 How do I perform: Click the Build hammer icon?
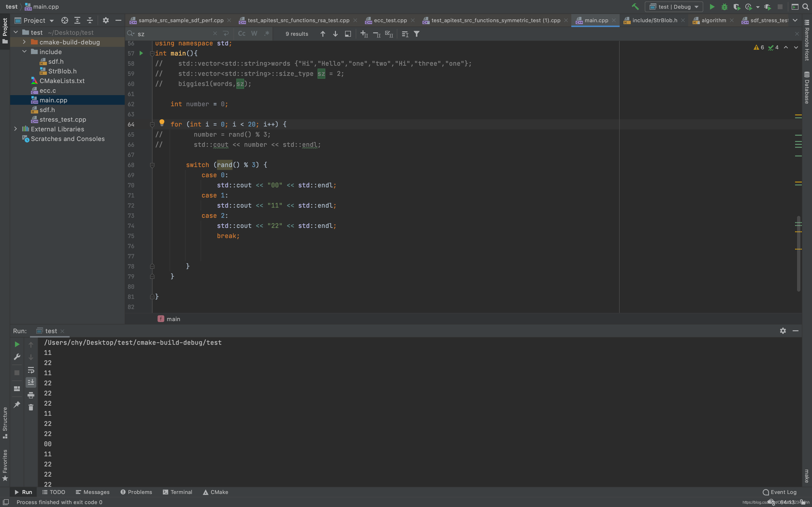click(635, 7)
